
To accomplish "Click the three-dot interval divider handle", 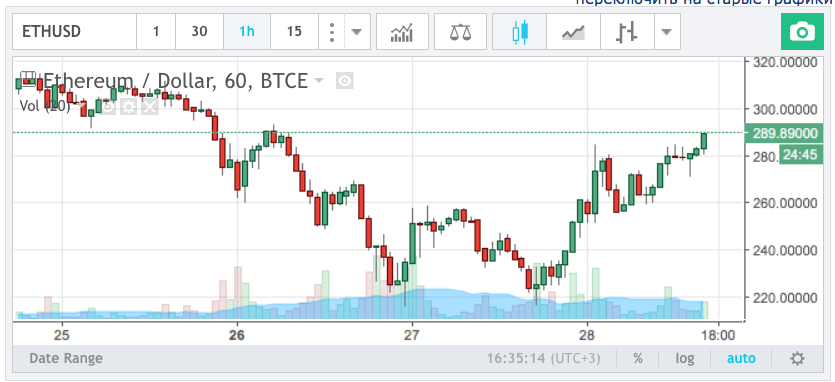I will click(332, 32).
